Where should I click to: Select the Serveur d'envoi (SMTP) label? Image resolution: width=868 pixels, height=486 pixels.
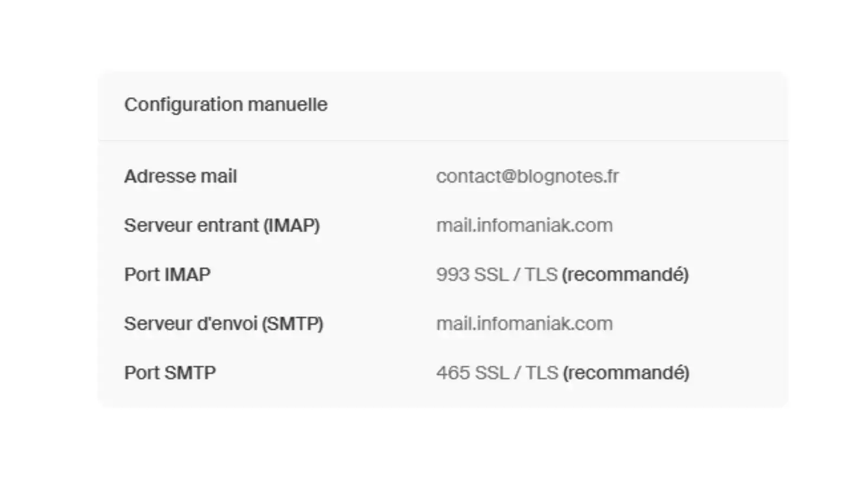[x=224, y=324]
